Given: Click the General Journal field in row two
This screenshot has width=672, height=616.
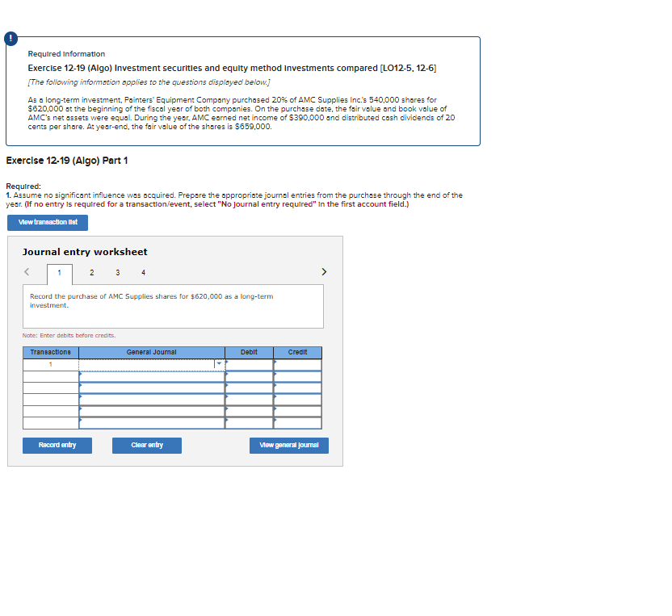Looking at the screenshot, I should (152, 376).
